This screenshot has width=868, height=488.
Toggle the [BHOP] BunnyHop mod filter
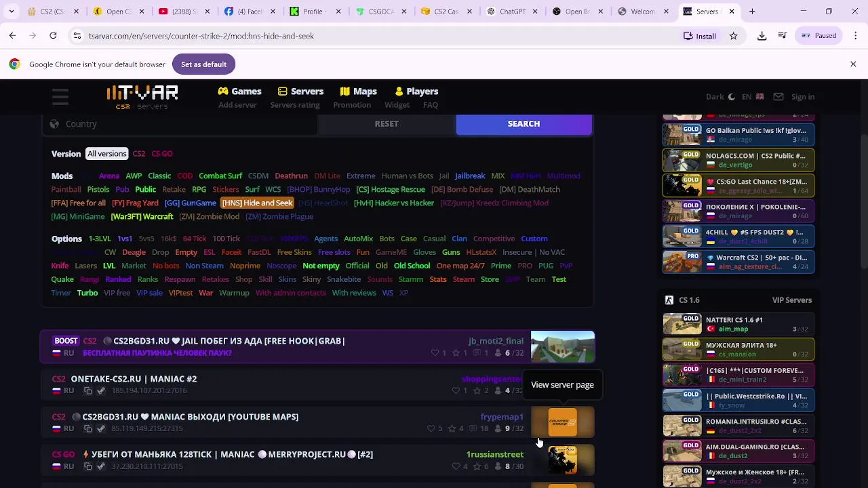pyautogui.click(x=319, y=190)
